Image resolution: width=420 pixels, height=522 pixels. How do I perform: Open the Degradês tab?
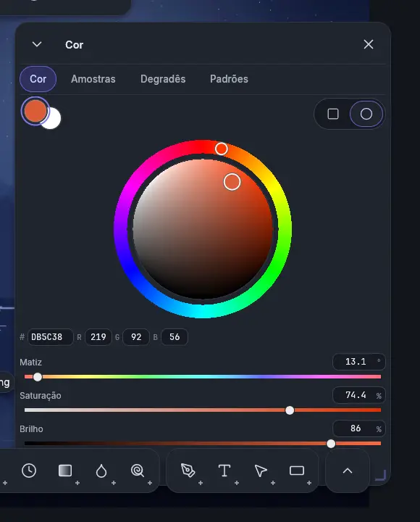(x=163, y=79)
